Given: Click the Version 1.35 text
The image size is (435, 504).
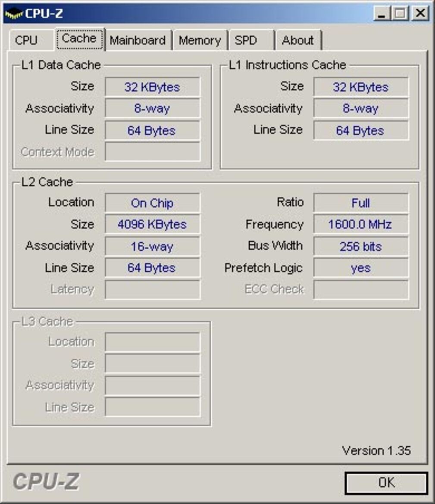Looking at the screenshot, I should click(376, 451).
